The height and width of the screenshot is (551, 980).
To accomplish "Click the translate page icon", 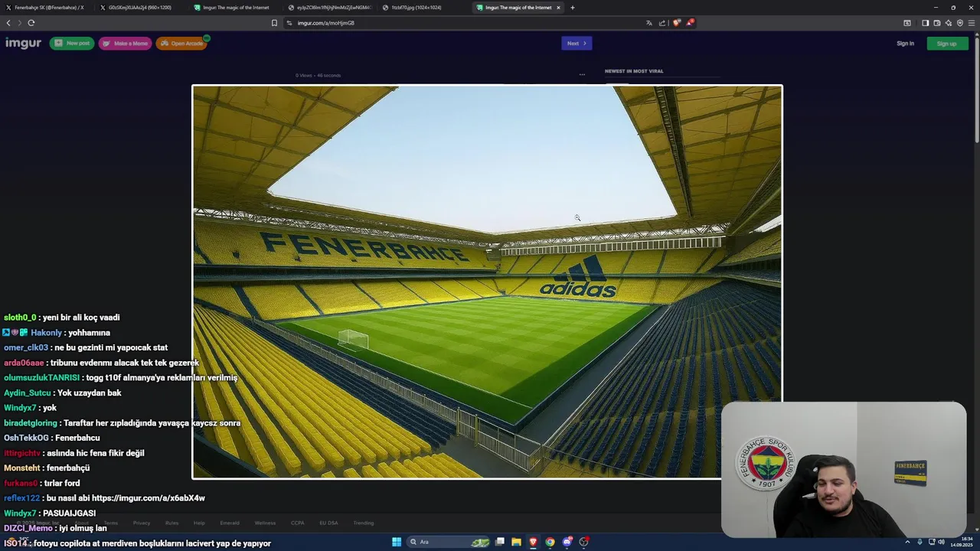I will (649, 23).
